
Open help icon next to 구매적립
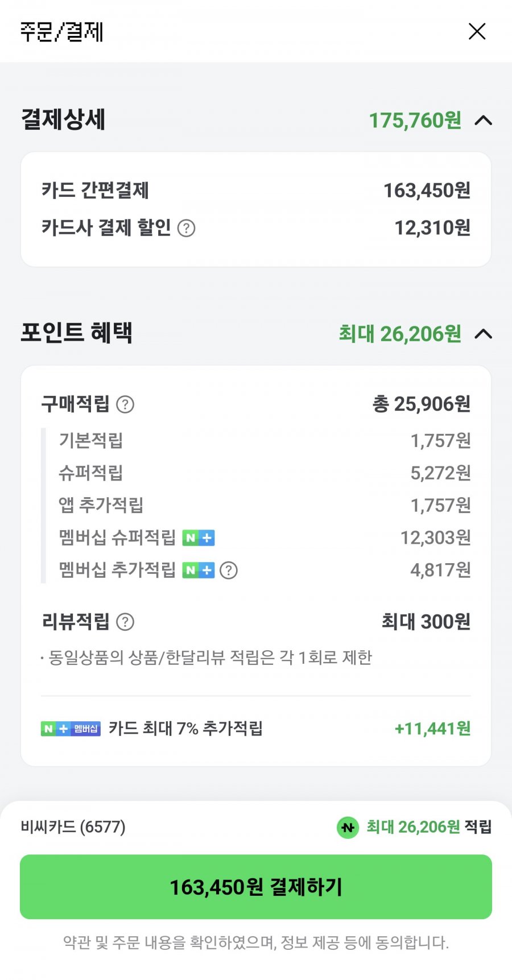125,404
